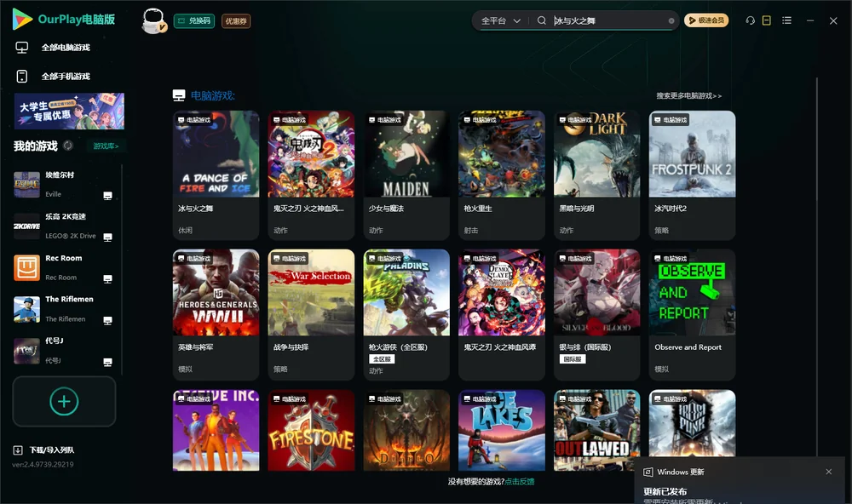Viewport: 852px width, 504px height.
Task: Dismiss the Windows update notification
Action: (x=829, y=472)
